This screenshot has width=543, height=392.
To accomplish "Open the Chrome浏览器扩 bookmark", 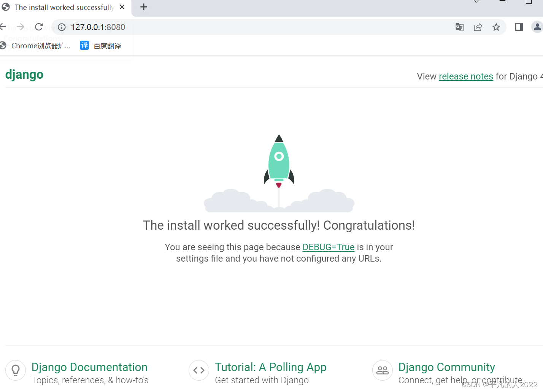I will (x=35, y=46).
